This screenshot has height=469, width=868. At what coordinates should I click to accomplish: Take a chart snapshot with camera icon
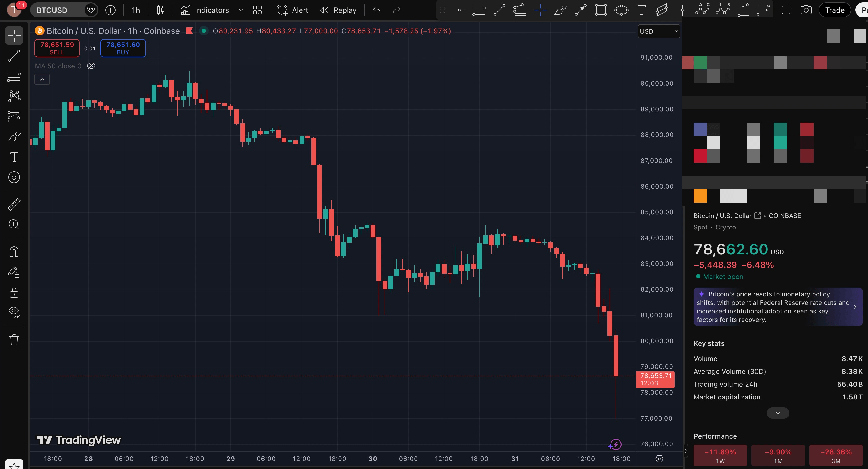[806, 10]
